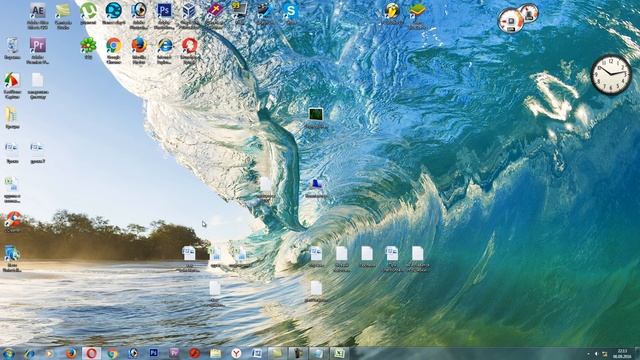This screenshot has width=640, height=360.
Task: Select the zipped folder icon on desktop
Action: point(11,115)
